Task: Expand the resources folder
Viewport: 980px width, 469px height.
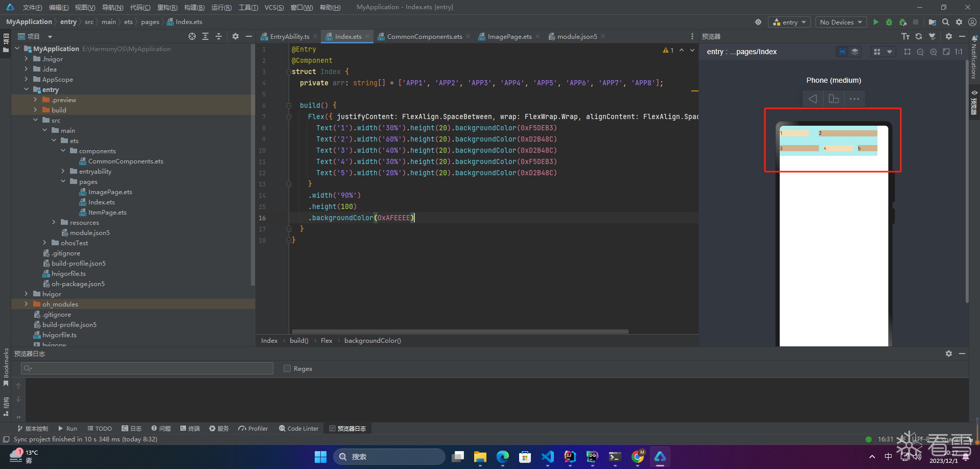Action: [54, 222]
